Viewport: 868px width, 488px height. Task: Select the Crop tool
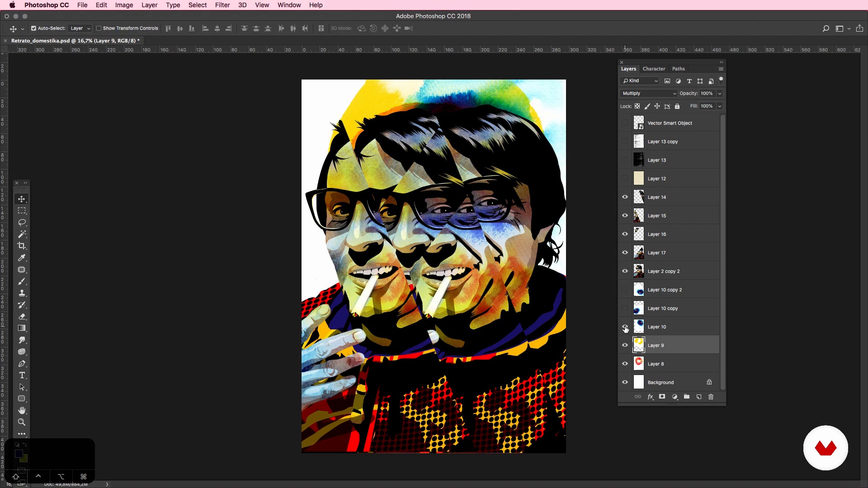tap(22, 246)
